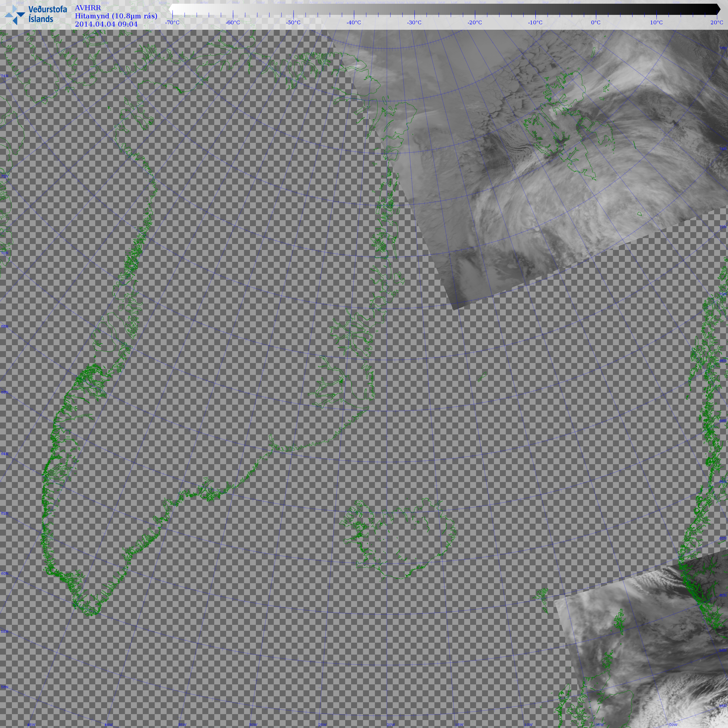Click the Veðurstofa Íslands logo
This screenshot has width=728, height=728.
click(x=36, y=14)
